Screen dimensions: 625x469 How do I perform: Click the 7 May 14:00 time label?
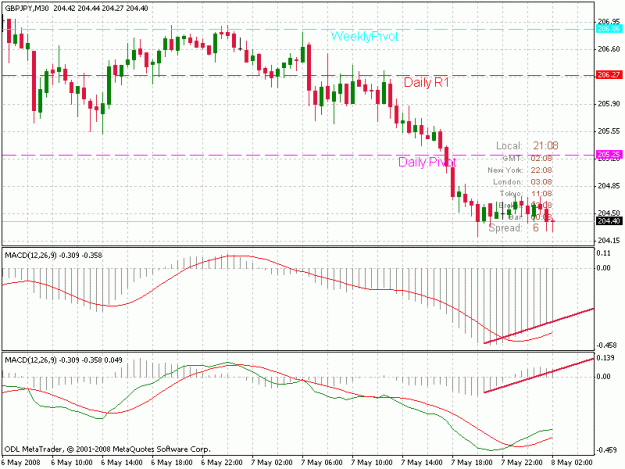tap(422, 463)
